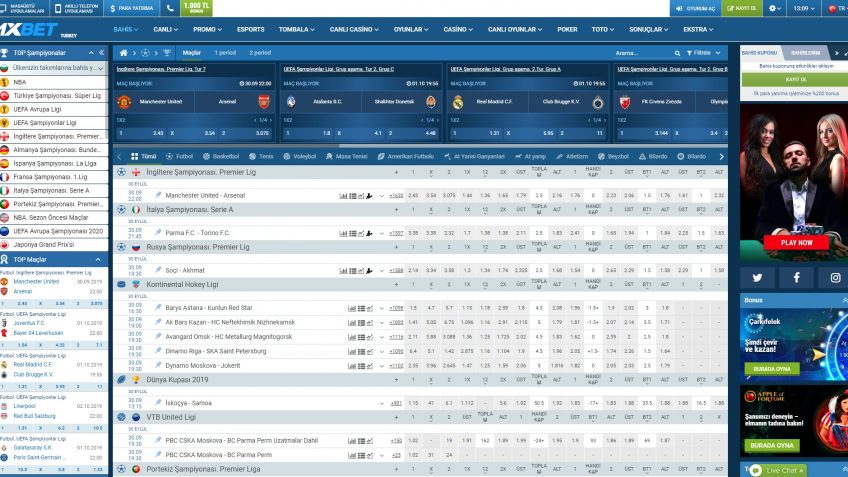This screenshot has width=848, height=477.
Task: Collapse the TOP Maçlar section
Action: tap(98, 260)
